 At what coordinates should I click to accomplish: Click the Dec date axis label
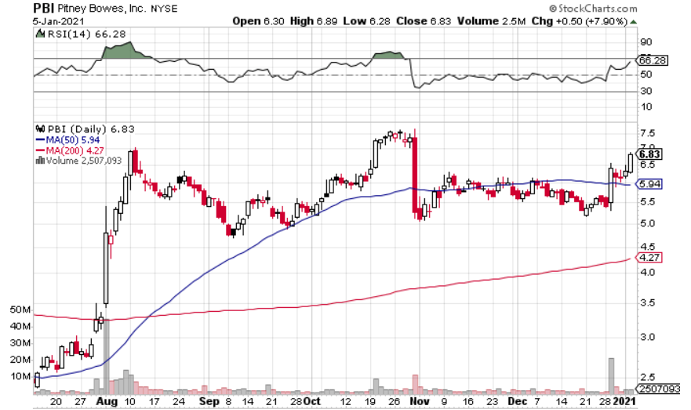pos(517,402)
